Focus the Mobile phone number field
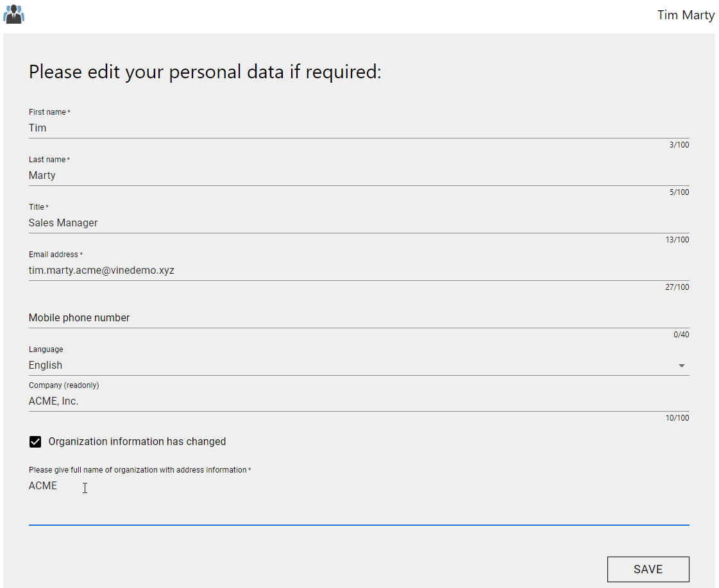Screen dimensions: 719x588 click(x=359, y=318)
